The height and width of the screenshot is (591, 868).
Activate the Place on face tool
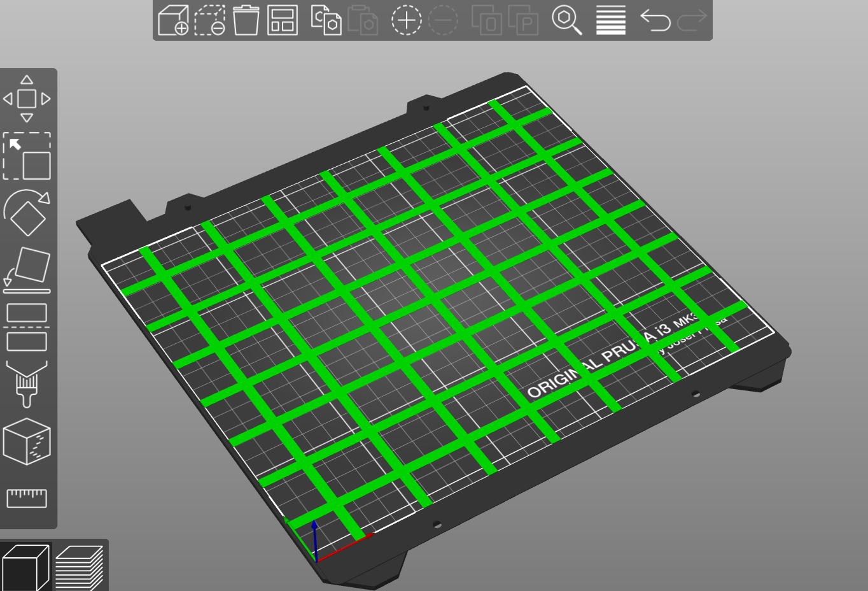point(27,271)
